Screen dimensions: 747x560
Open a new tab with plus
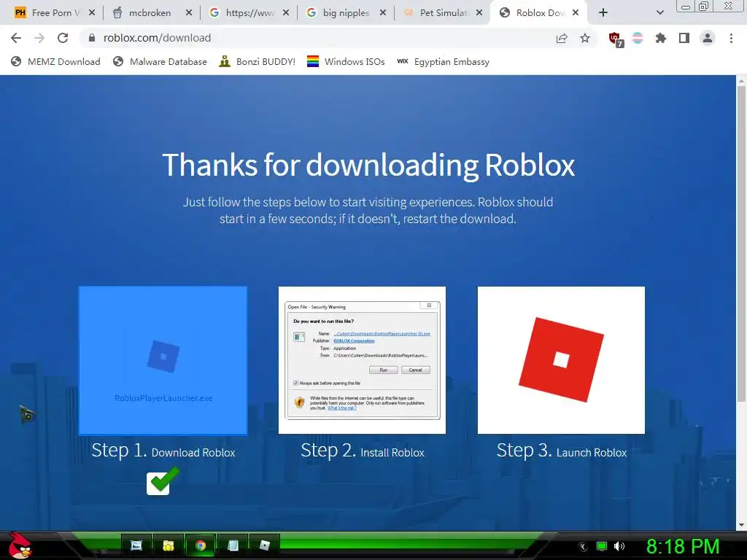(603, 13)
